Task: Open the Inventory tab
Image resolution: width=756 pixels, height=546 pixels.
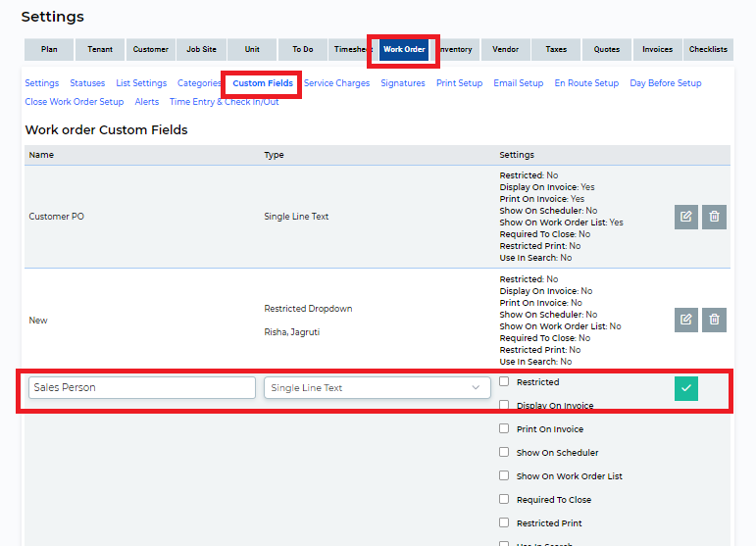Action: point(456,49)
